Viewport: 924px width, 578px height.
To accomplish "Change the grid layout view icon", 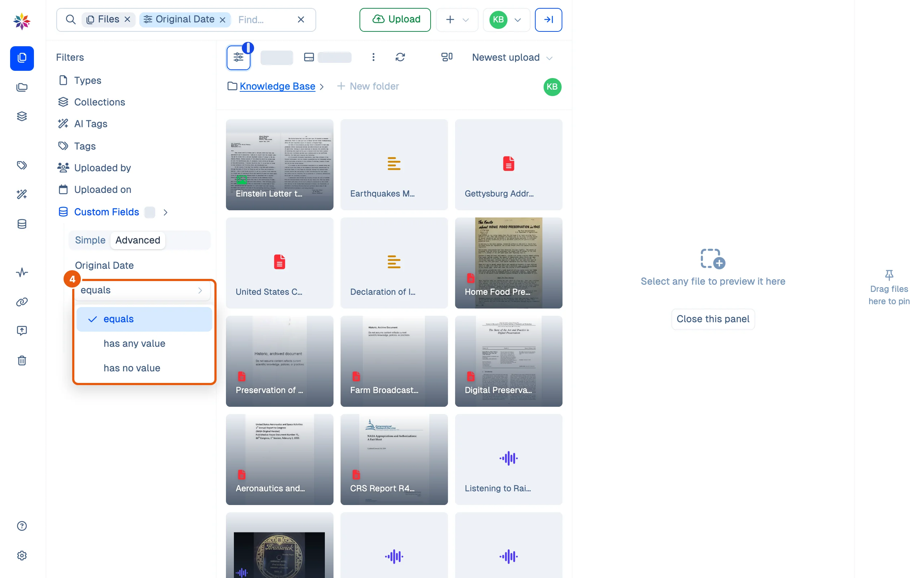I will [447, 57].
